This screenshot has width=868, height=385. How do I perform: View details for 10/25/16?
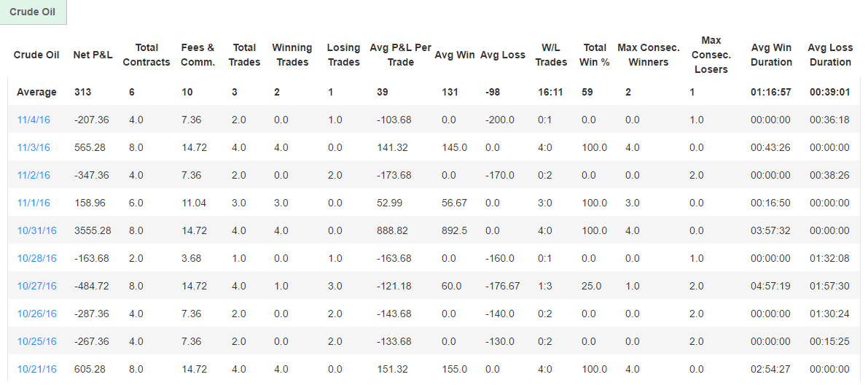tap(36, 341)
